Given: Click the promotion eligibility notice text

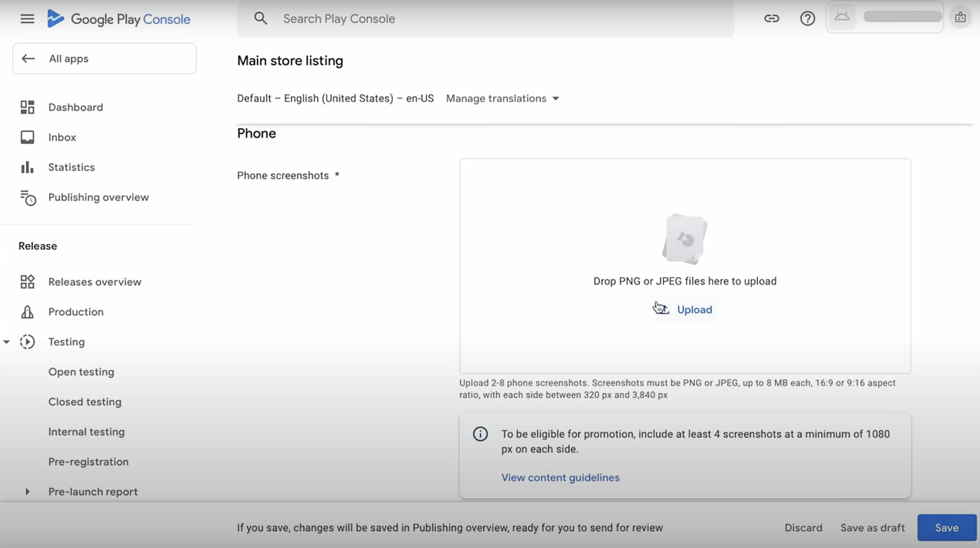Looking at the screenshot, I should (x=695, y=441).
